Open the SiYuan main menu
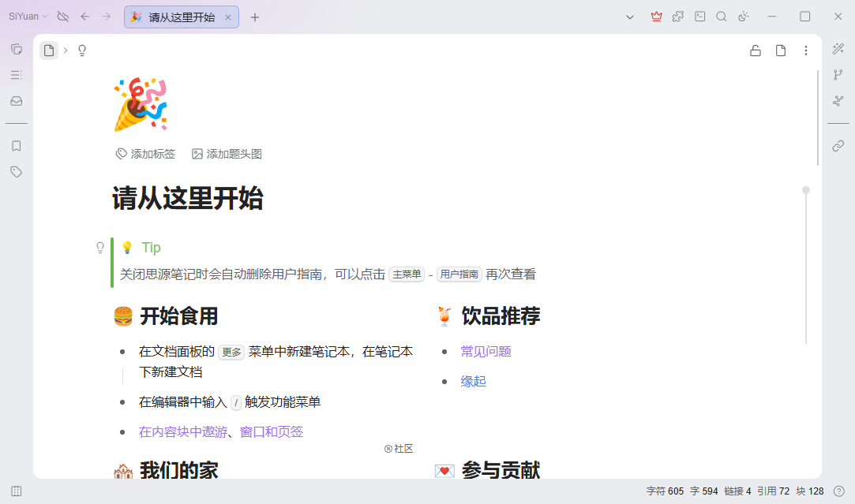The height and width of the screenshot is (504, 855). point(28,17)
